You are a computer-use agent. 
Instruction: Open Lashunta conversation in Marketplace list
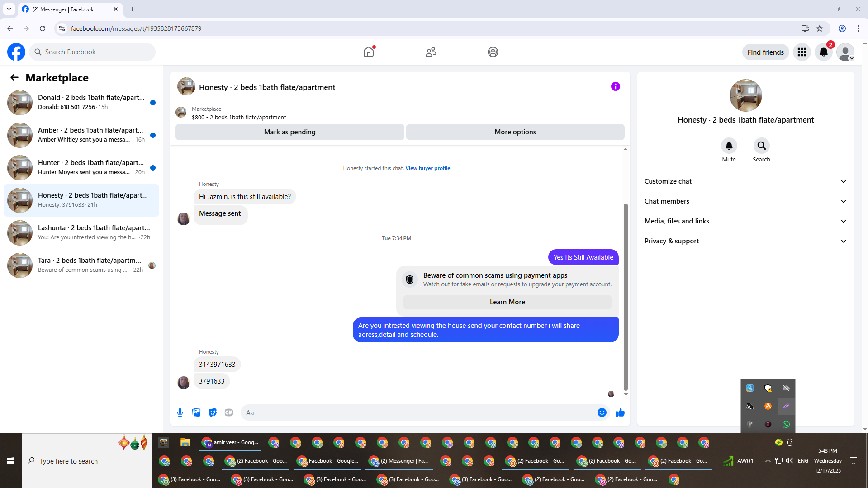coord(81,233)
